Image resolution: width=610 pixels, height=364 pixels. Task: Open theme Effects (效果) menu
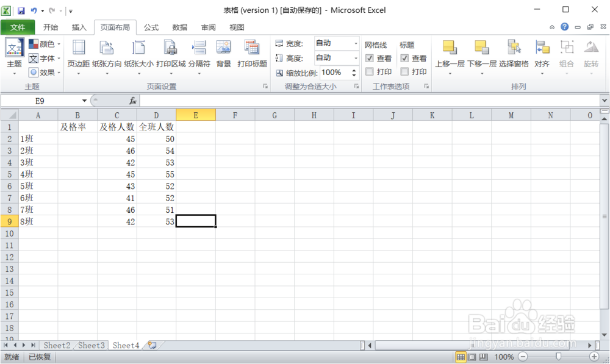[x=45, y=73]
